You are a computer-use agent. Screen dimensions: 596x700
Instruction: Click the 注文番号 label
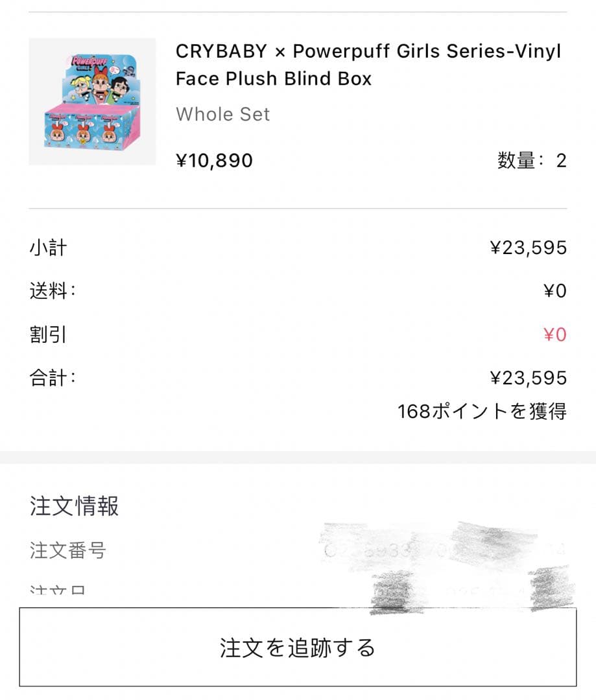click(x=67, y=550)
